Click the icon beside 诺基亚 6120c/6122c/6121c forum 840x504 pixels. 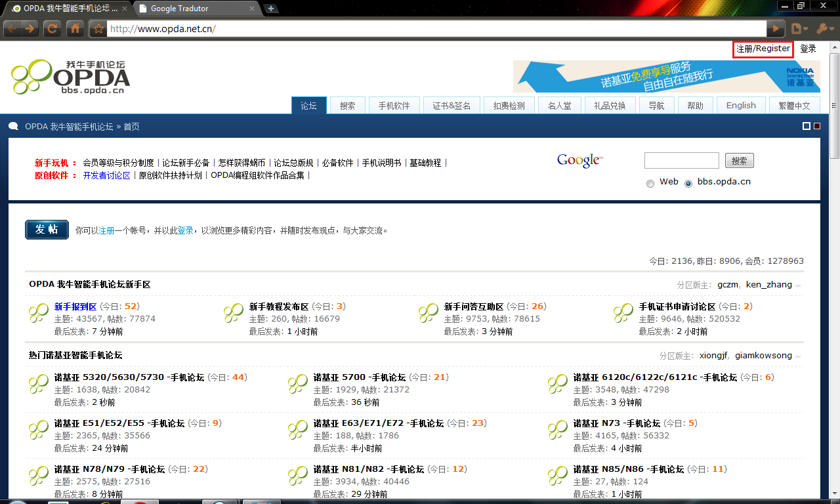pyautogui.click(x=558, y=384)
